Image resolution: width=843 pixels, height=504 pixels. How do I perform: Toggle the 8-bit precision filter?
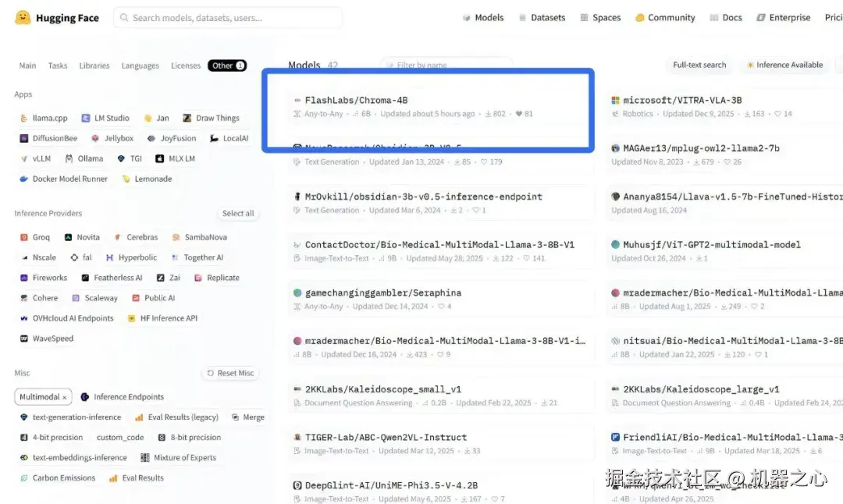pos(189,438)
